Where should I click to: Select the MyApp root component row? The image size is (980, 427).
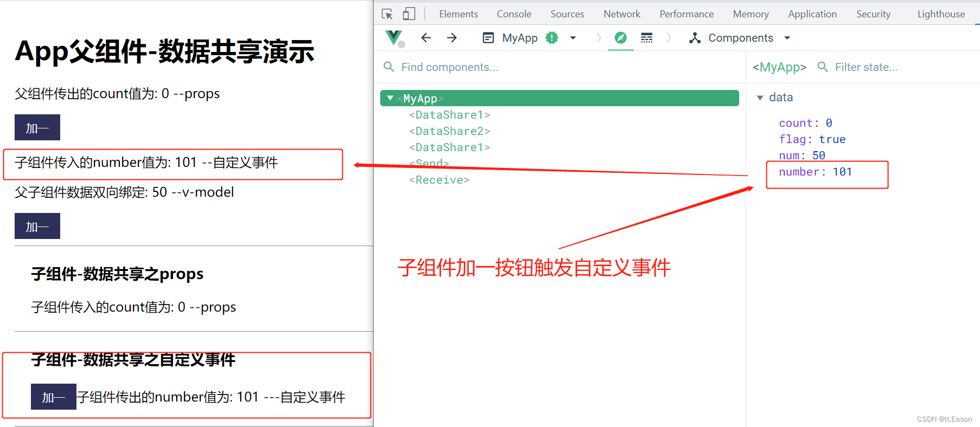click(x=560, y=98)
